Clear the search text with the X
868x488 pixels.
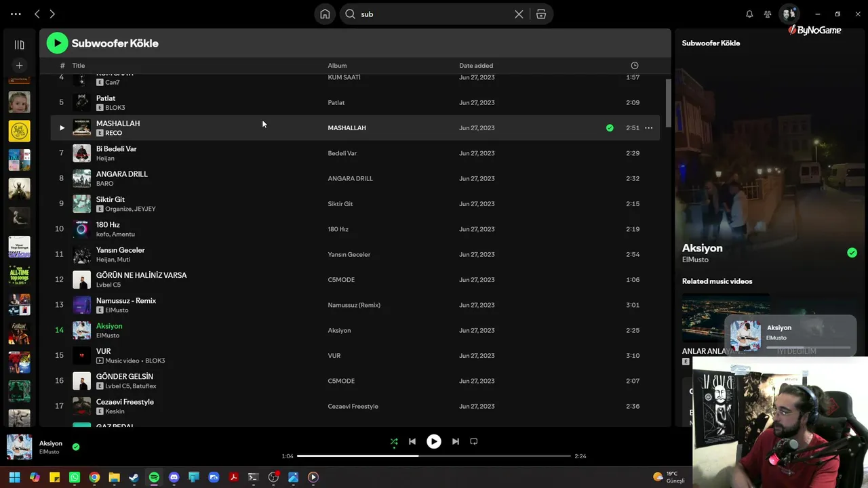coord(519,14)
